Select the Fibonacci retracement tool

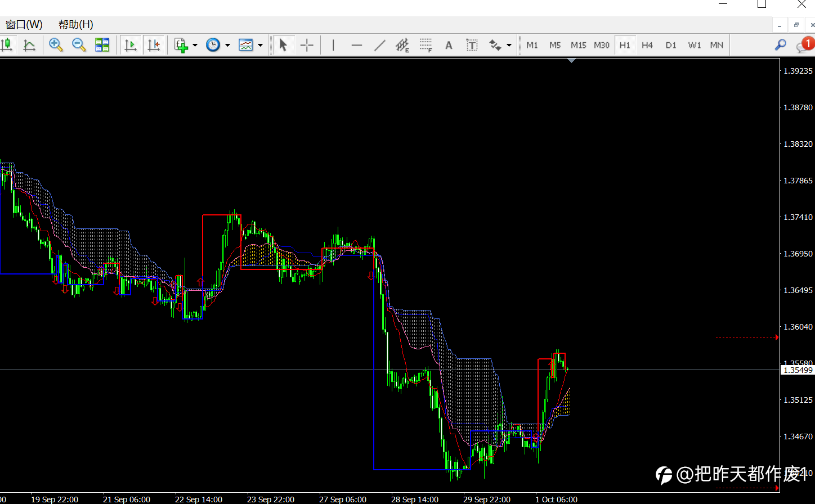(x=426, y=45)
